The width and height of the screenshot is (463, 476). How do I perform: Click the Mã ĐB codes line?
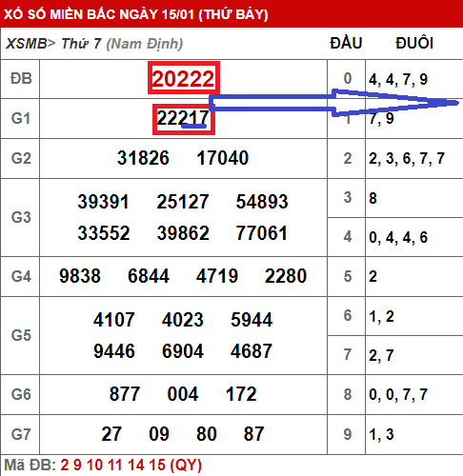(103, 466)
